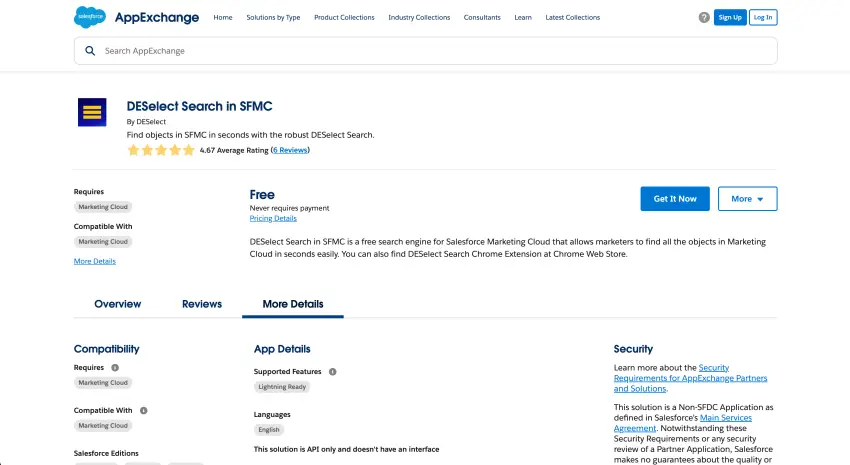Expand the More dropdown button
Image resolution: width=850 pixels, height=465 pixels.
coord(747,199)
